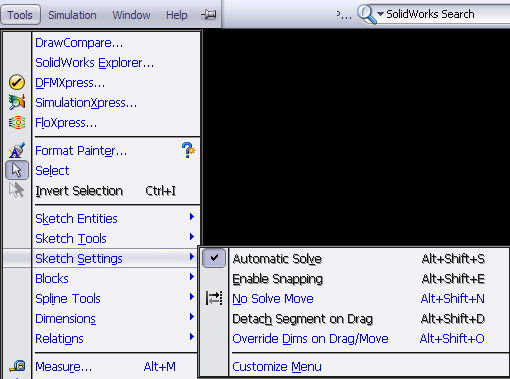Toggle the Automatic Solve checkmark
The width and height of the screenshot is (510, 379).
pos(214,258)
